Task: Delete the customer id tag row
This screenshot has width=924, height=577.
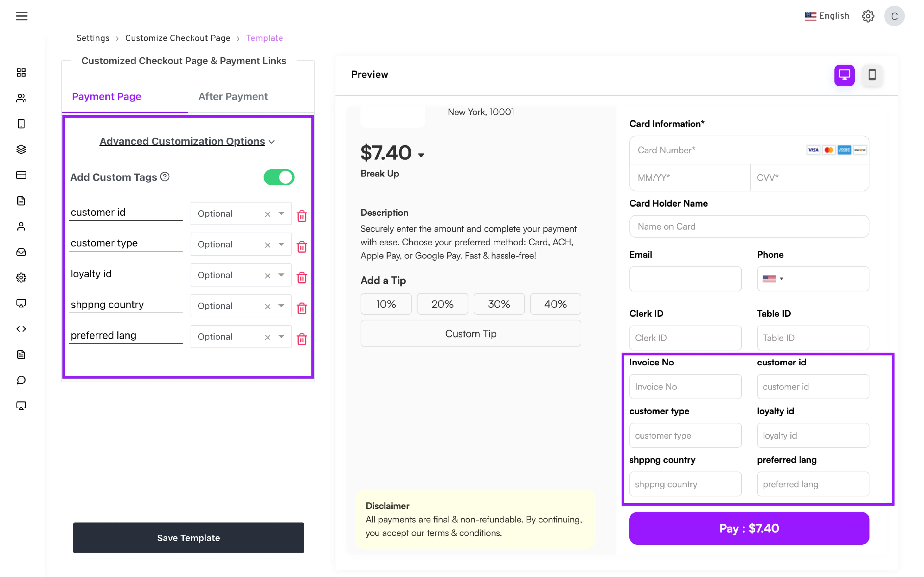Action: click(x=302, y=216)
